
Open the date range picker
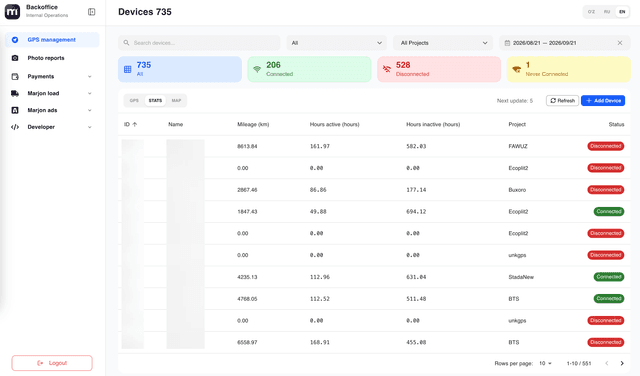tap(564, 43)
